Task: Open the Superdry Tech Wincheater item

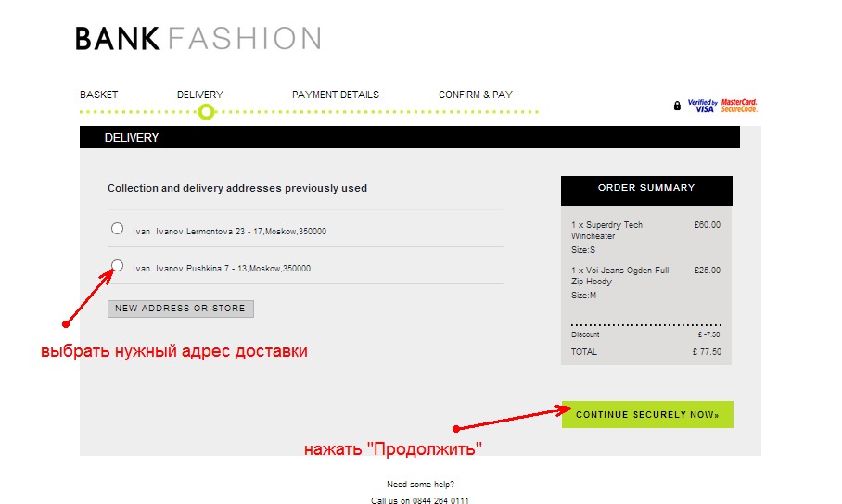Action: click(x=607, y=231)
